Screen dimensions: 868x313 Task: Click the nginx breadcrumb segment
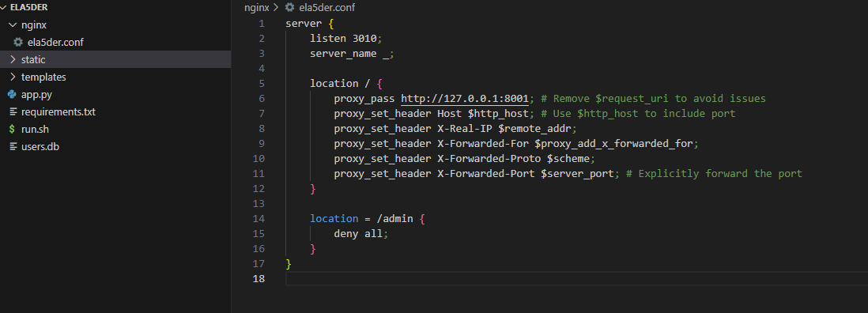pos(257,8)
